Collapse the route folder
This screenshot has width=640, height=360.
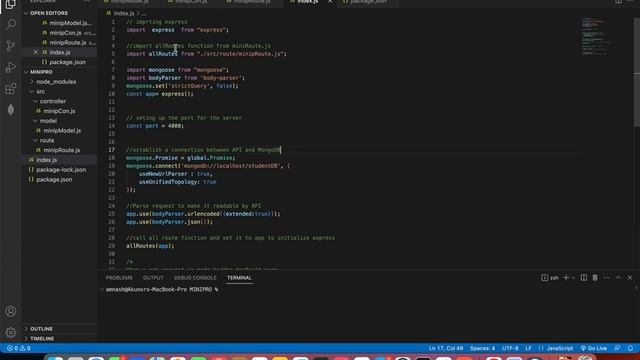47,140
